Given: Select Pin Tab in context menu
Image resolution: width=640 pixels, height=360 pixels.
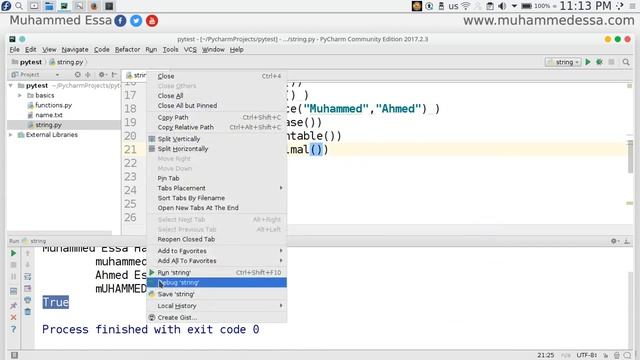Looking at the screenshot, I should 217,178.
